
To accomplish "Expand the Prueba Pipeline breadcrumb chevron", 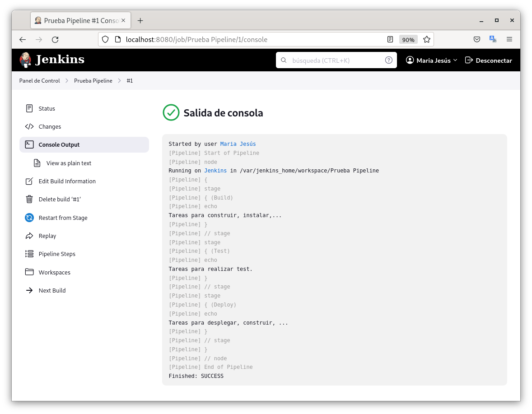I will click(x=120, y=81).
